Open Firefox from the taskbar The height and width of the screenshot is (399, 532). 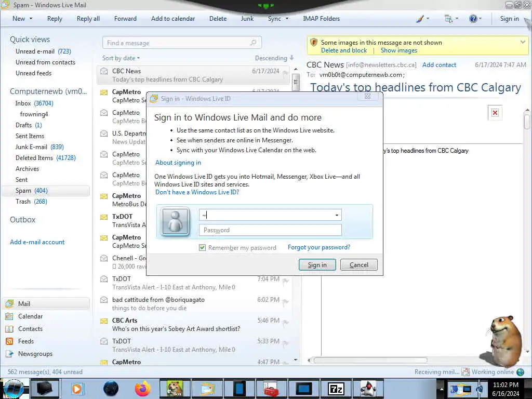[142, 389]
